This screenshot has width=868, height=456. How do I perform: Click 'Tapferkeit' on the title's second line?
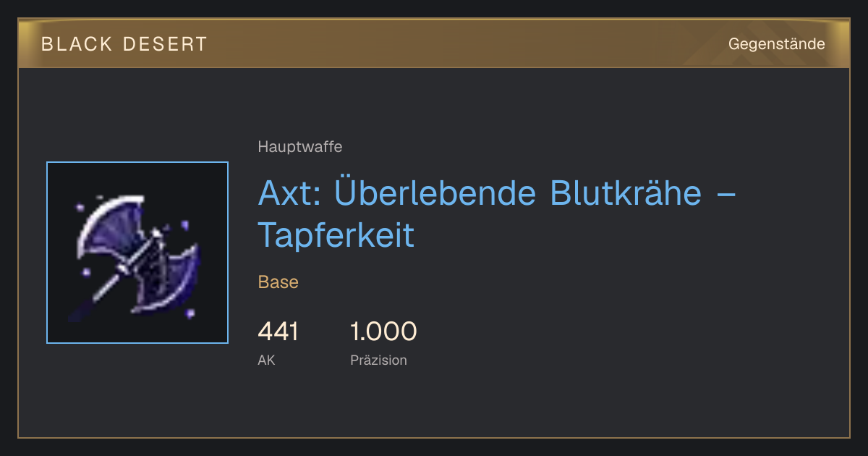(x=336, y=235)
